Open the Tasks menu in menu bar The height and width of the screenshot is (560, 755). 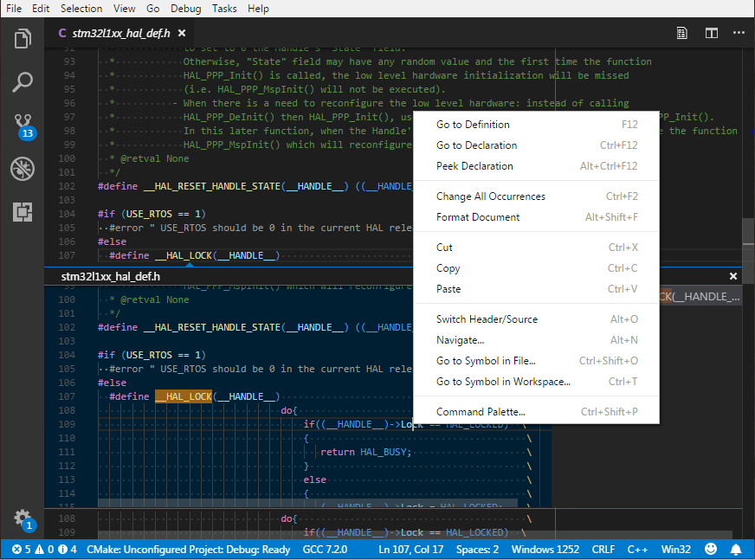pos(224,9)
